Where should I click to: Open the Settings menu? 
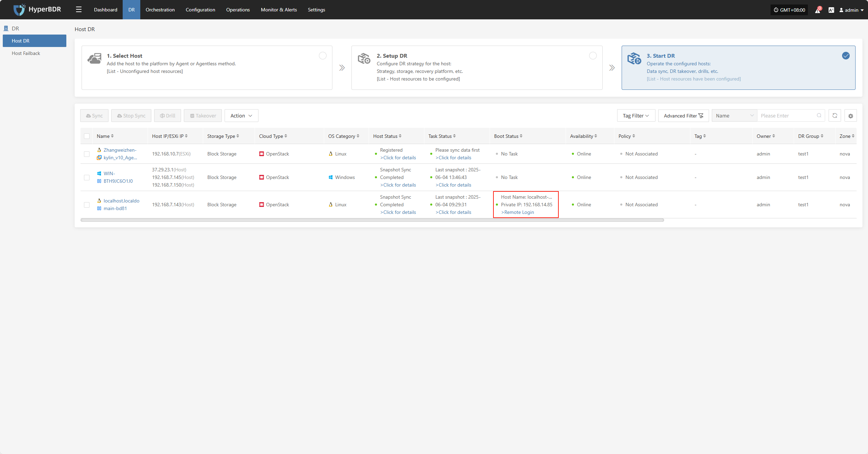(317, 10)
